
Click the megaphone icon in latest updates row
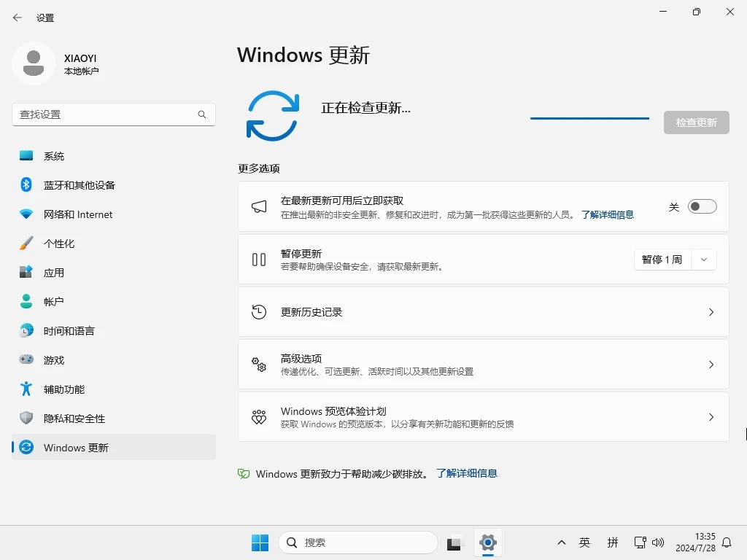(x=259, y=206)
